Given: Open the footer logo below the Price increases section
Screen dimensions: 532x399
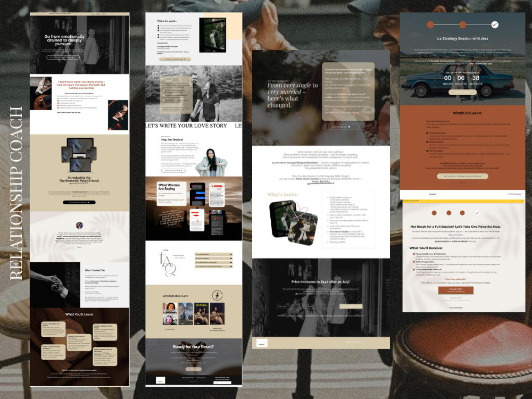Looking at the screenshot, I should (262, 343).
